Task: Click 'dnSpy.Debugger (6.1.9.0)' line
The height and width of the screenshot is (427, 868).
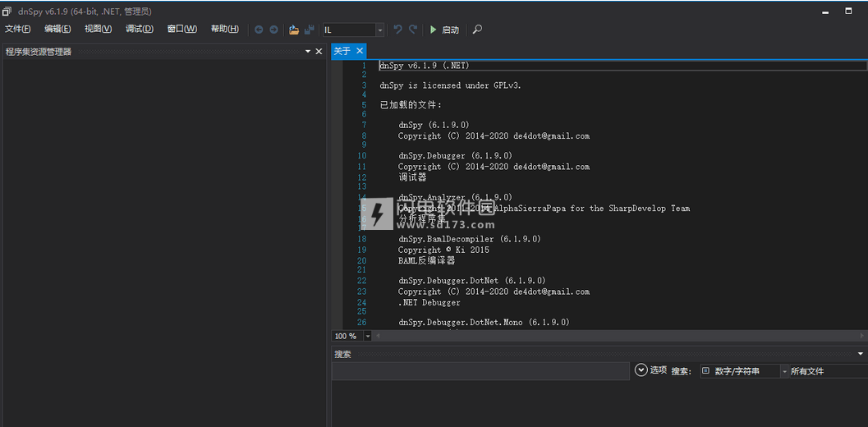Action: pyautogui.click(x=455, y=156)
